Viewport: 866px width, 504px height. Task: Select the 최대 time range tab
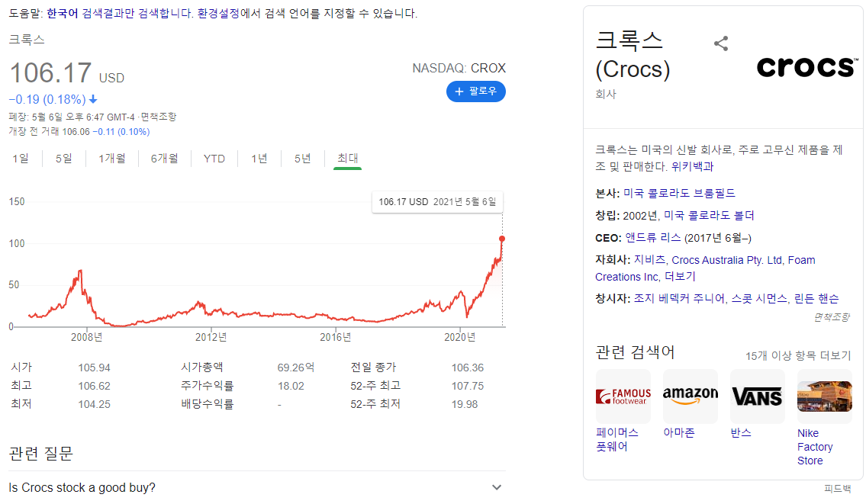[347, 159]
